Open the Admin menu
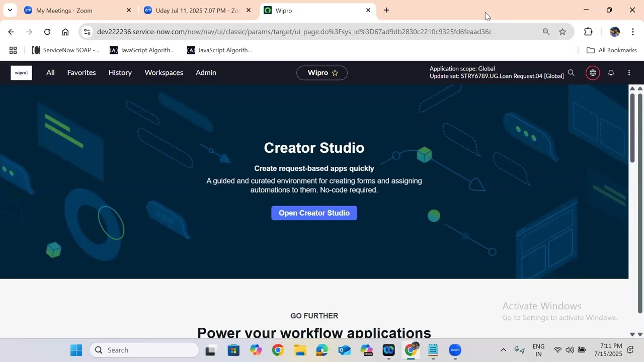 click(x=206, y=73)
